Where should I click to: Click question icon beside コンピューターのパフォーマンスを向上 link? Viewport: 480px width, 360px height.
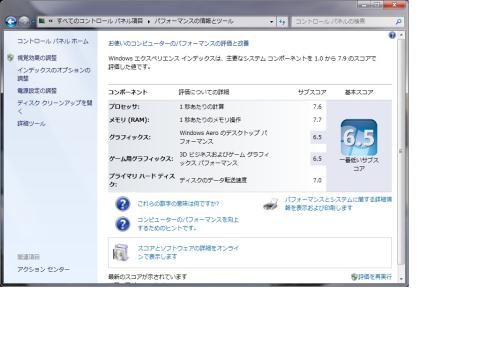[x=123, y=224]
